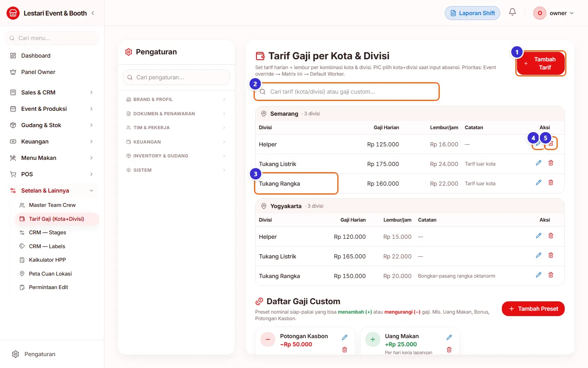Collapse sidebar with the chevron beside Lestari Event & Booth
Image resolution: width=588 pixels, height=368 pixels.
tap(93, 13)
